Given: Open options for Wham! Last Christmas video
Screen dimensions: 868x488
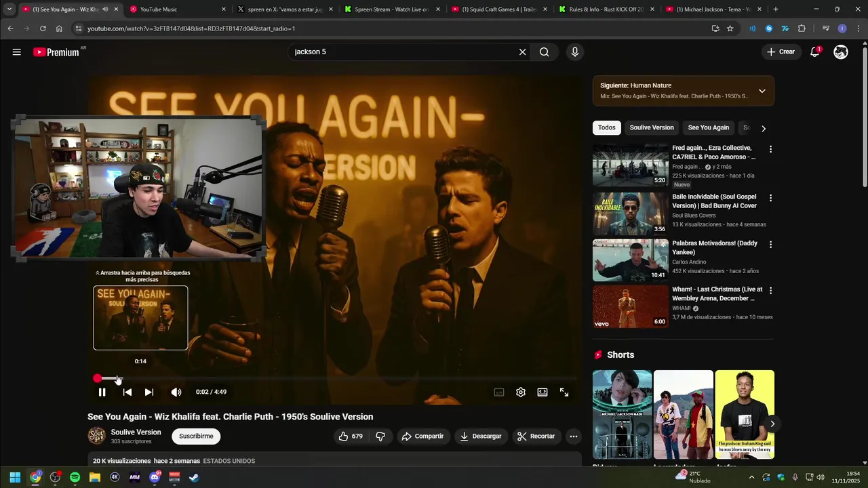Looking at the screenshot, I should pyautogui.click(x=770, y=290).
